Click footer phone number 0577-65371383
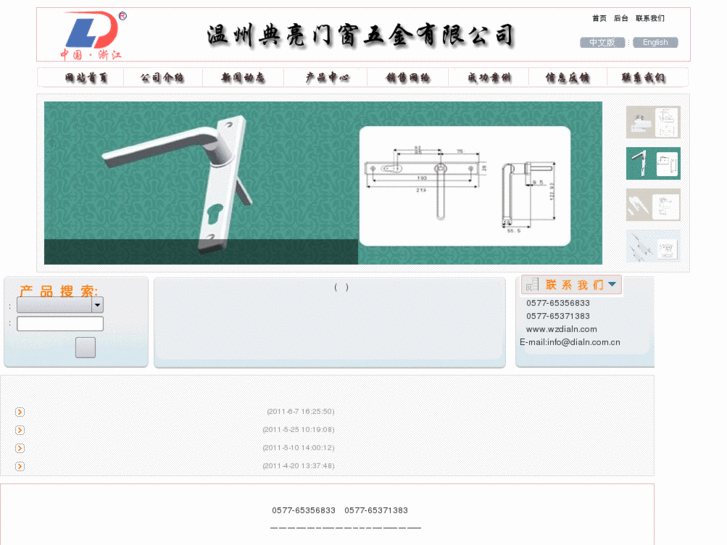The height and width of the screenshot is (545, 727). pos(376,510)
